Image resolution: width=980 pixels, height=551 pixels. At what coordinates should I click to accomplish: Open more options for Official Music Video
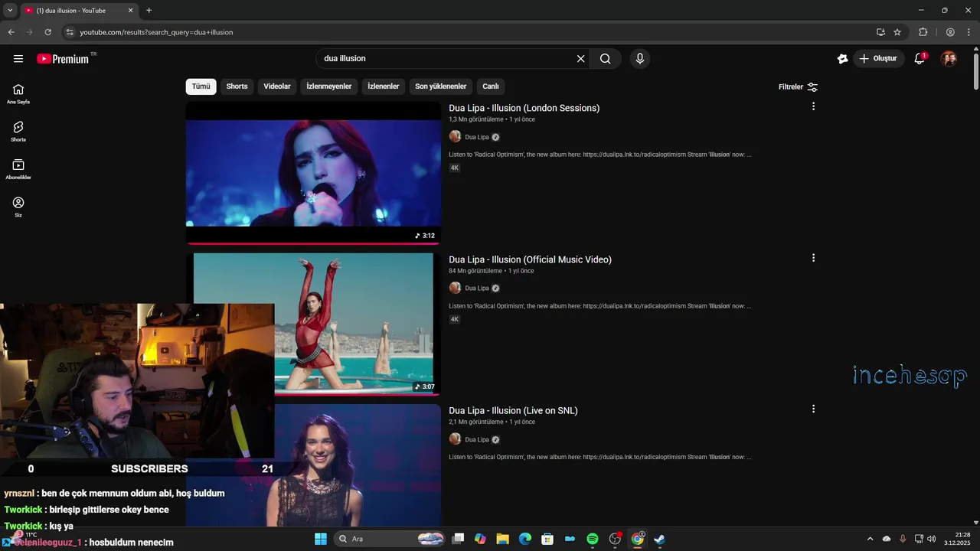(813, 258)
